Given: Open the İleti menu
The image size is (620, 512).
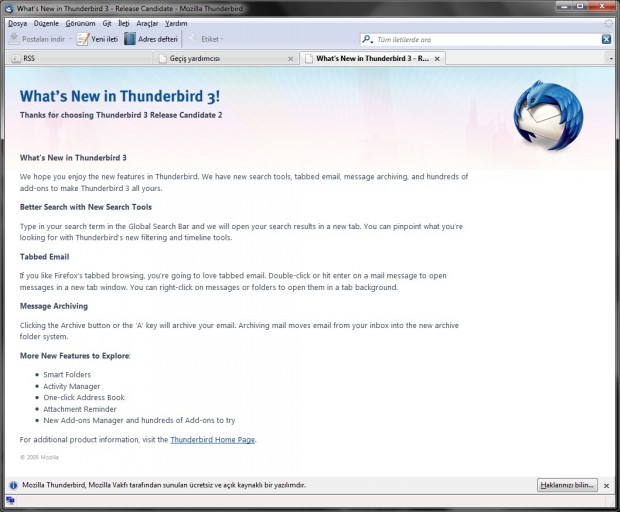Looking at the screenshot, I should [x=124, y=23].
